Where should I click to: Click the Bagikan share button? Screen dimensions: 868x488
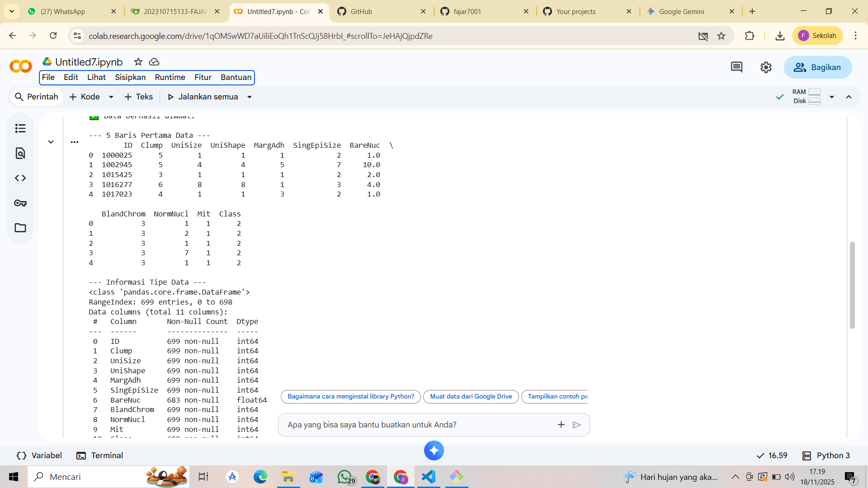(817, 67)
